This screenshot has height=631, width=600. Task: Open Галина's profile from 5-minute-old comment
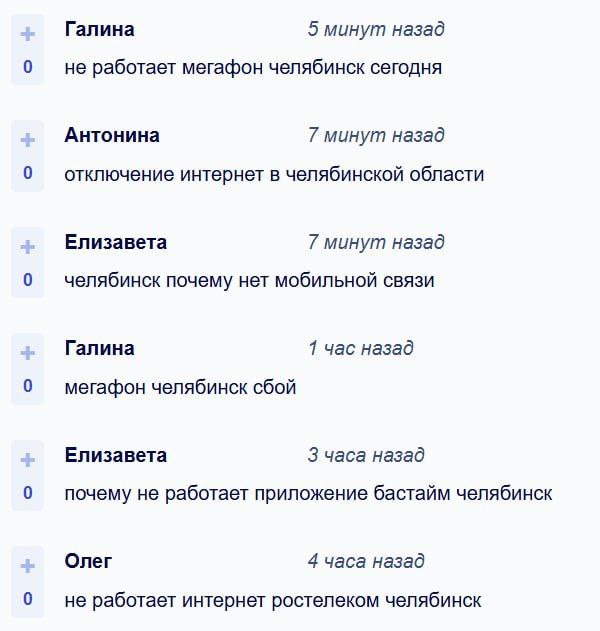coord(99,29)
